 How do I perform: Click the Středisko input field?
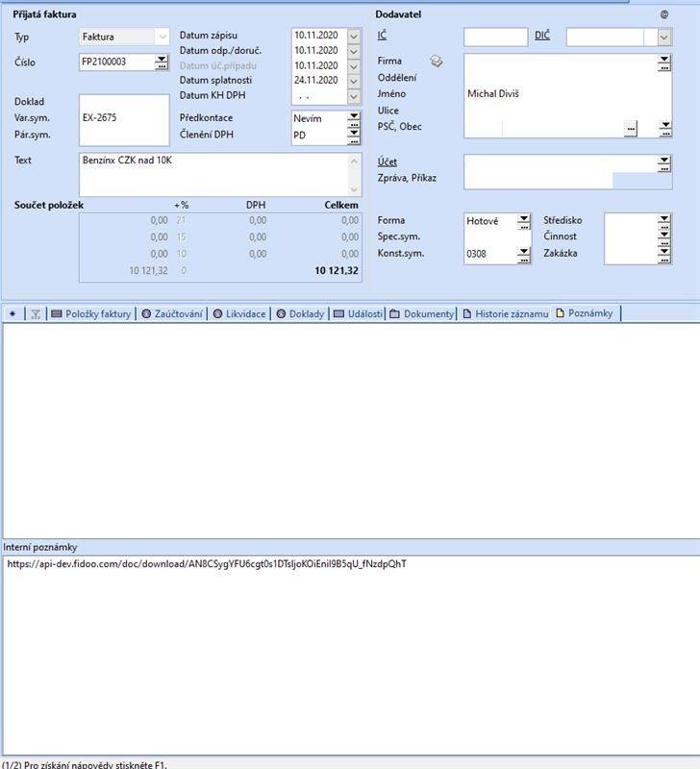631,221
